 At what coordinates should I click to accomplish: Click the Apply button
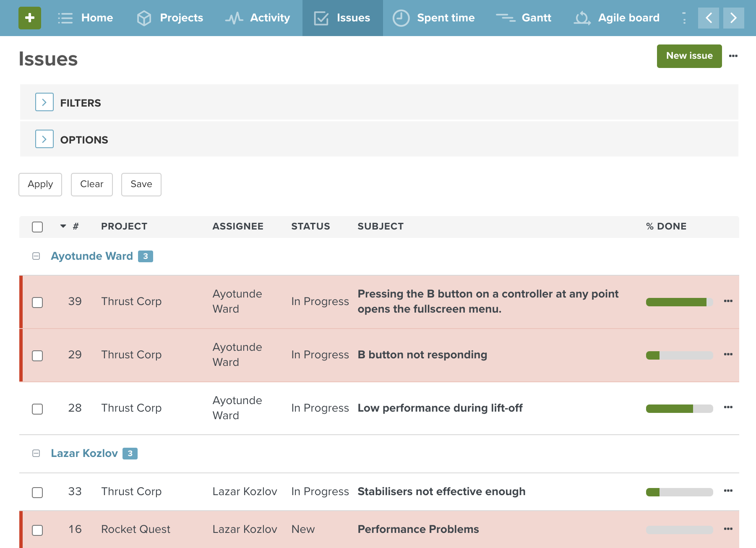40,184
